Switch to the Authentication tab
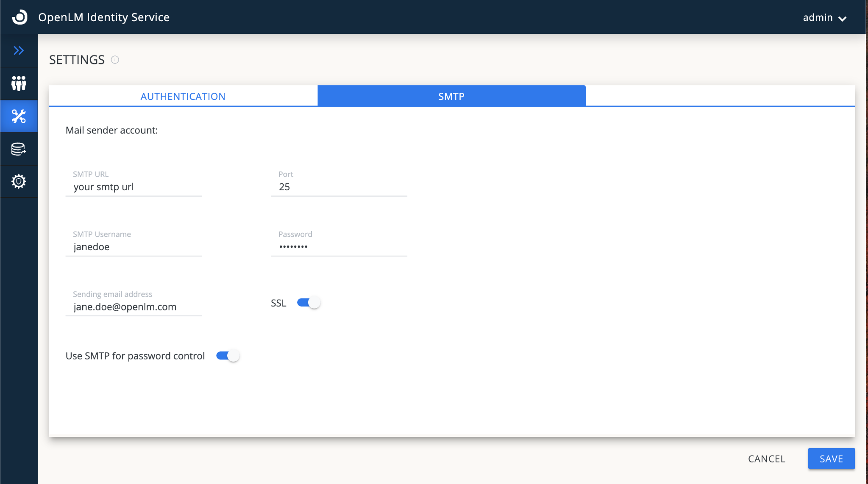The height and width of the screenshot is (484, 868). 183,96
